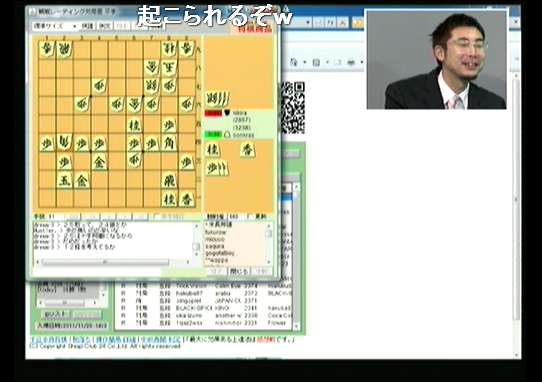Image resolution: width=542 pixels, height=382 pixels.
Task: Step forward one move with > button
Action: click(x=124, y=217)
